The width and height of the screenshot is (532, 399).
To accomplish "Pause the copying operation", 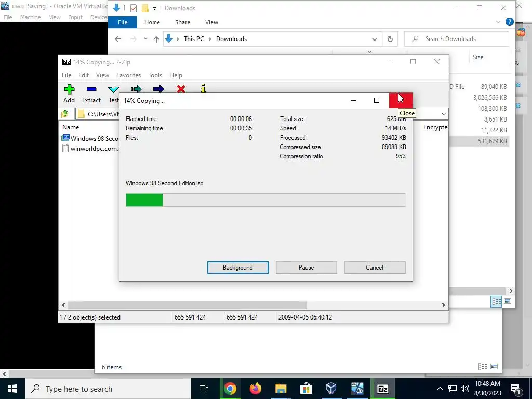I will point(307,268).
